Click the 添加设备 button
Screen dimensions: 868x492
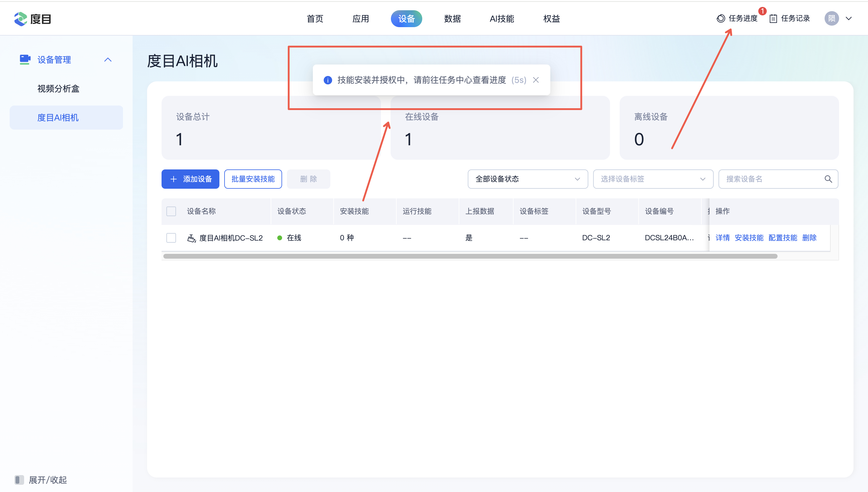coord(190,179)
